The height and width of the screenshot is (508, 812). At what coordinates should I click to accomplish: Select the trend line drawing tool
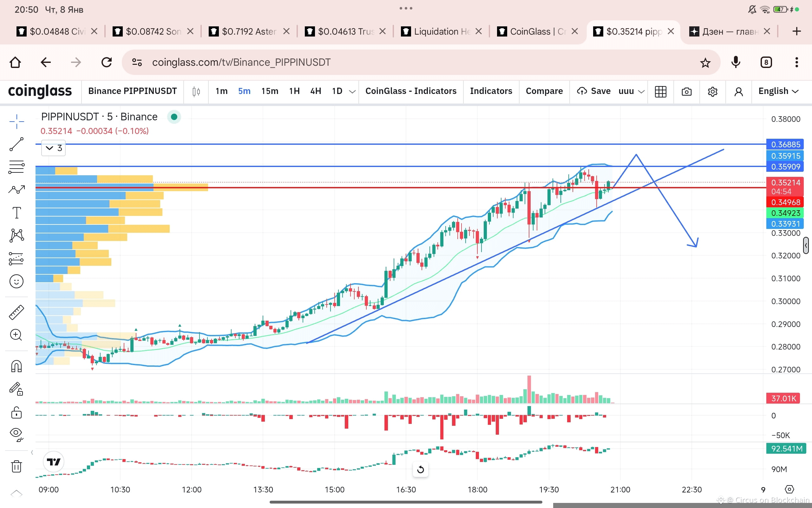click(16, 144)
